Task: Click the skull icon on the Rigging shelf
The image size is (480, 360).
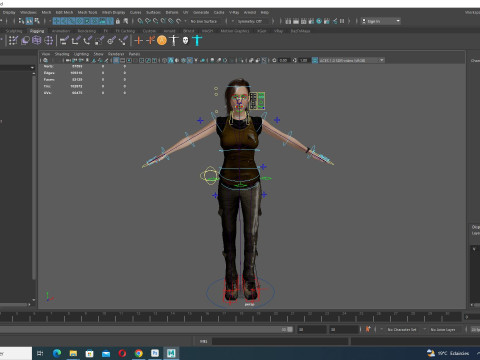Action: coord(185,41)
